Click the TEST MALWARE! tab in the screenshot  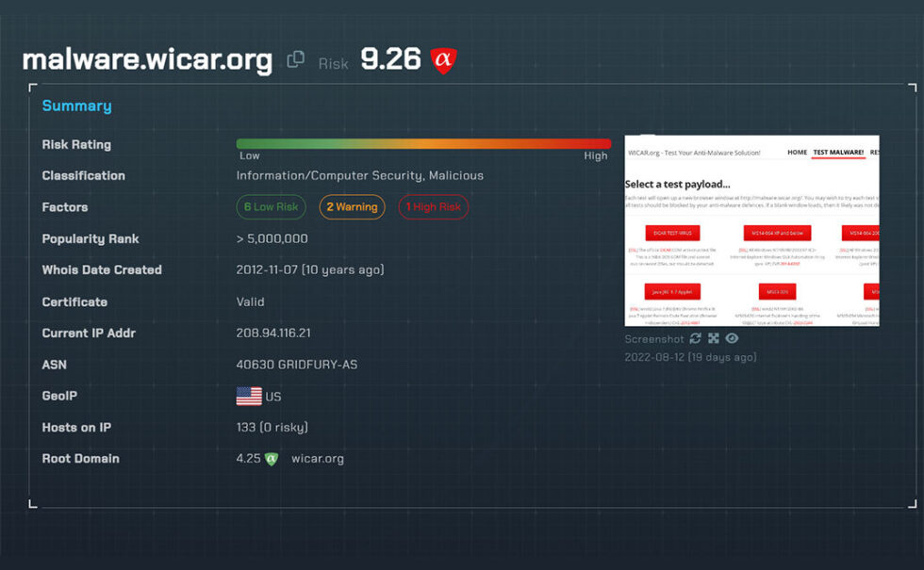tap(836, 150)
